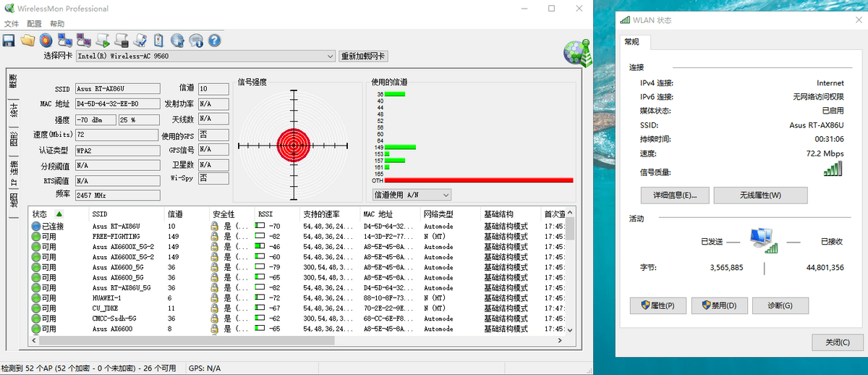868x375 pixels.
Task: Switch to the 图形 side tab
Action: click(14, 138)
